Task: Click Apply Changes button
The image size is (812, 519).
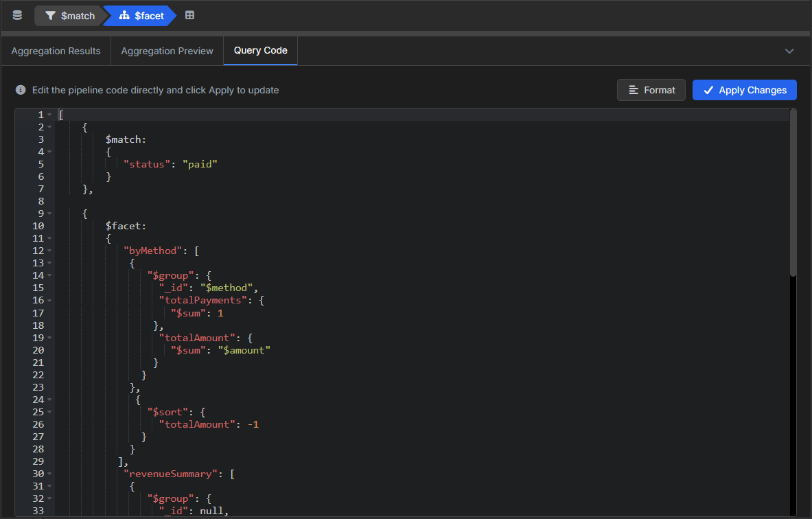Action: click(744, 90)
